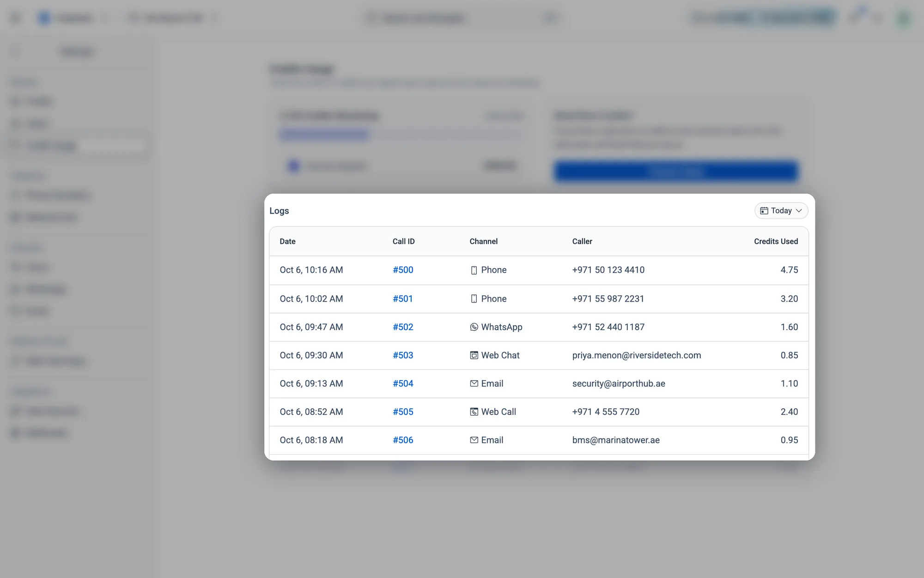This screenshot has width=924, height=578.
Task: Click the Email icon in row #506
Action: (474, 440)
